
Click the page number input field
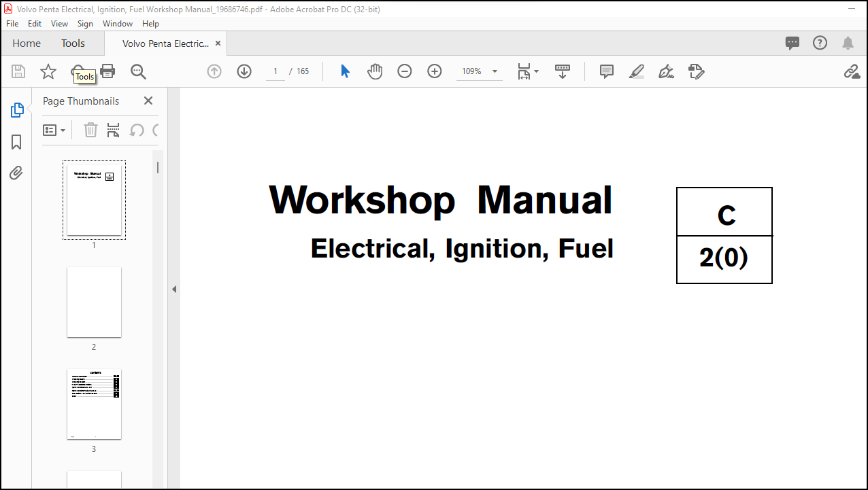[x=276, y=71]
